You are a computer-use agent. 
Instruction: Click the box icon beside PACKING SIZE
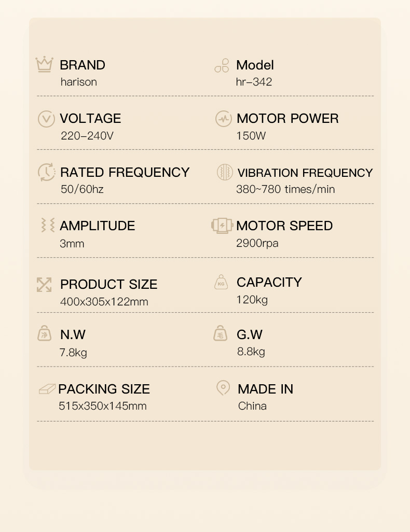(x=47, y=389)
